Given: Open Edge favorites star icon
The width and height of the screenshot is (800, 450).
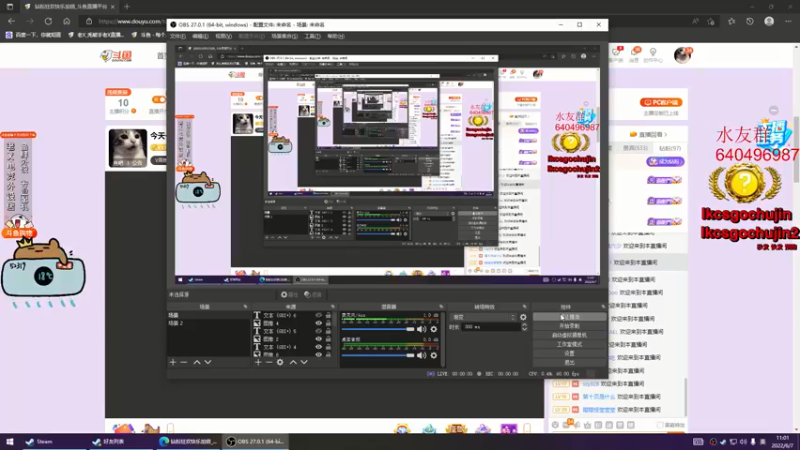Looking at the screenshot, I should tap(732, 21).
